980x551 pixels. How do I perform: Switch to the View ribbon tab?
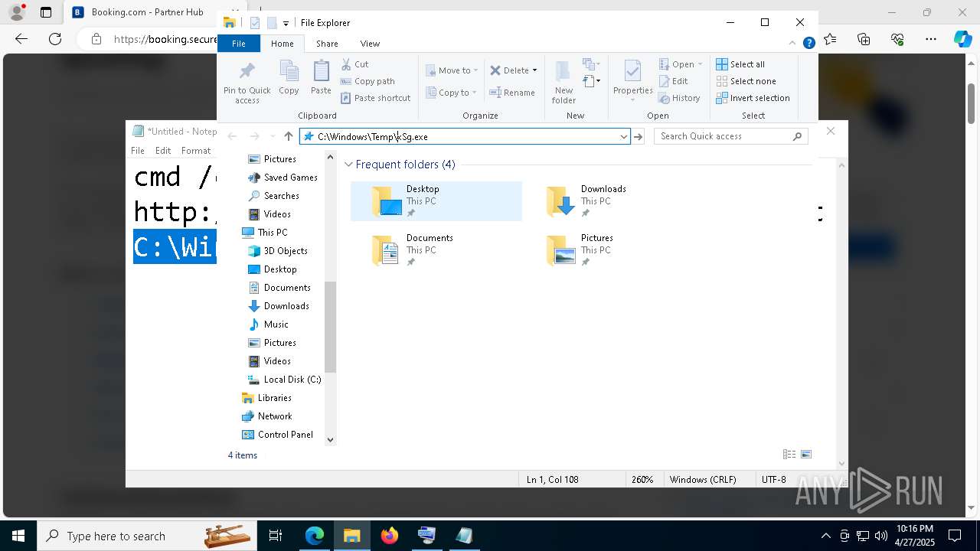tap(370, 44)
